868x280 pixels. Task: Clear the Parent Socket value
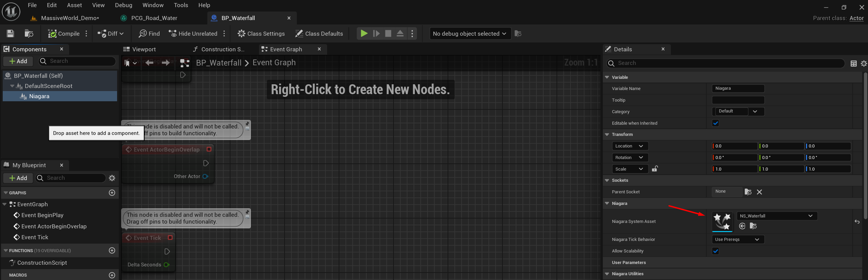[759, 192]
